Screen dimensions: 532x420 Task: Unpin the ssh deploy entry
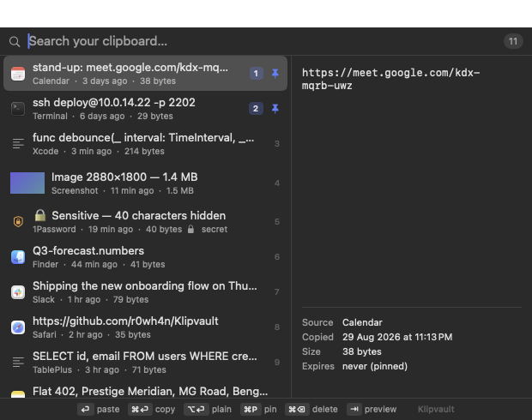[275, 109]
